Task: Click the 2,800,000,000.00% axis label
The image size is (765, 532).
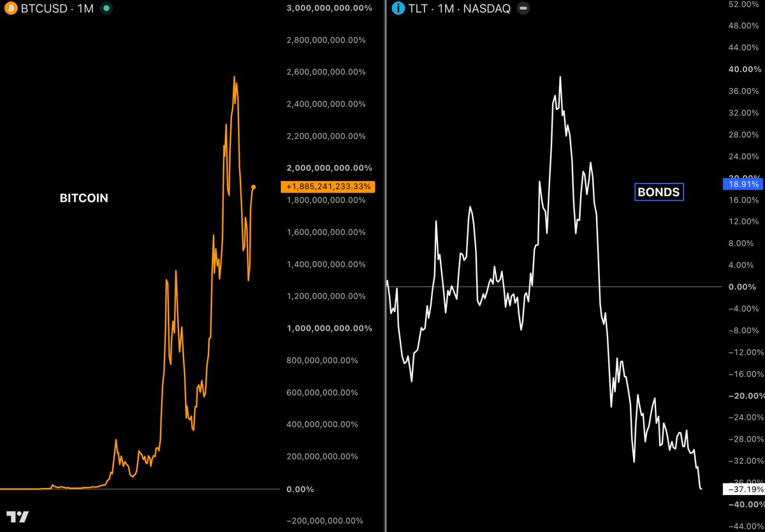Action: [x=326, y=40]
